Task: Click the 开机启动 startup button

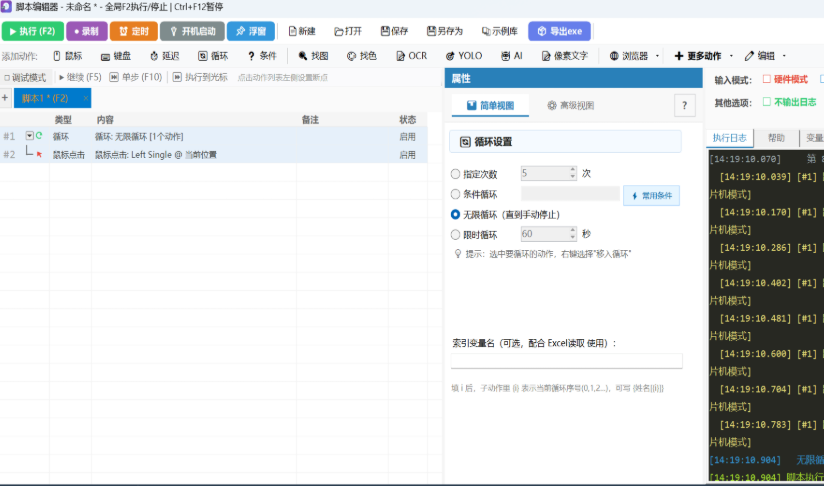Action: (x=192, y=31)
